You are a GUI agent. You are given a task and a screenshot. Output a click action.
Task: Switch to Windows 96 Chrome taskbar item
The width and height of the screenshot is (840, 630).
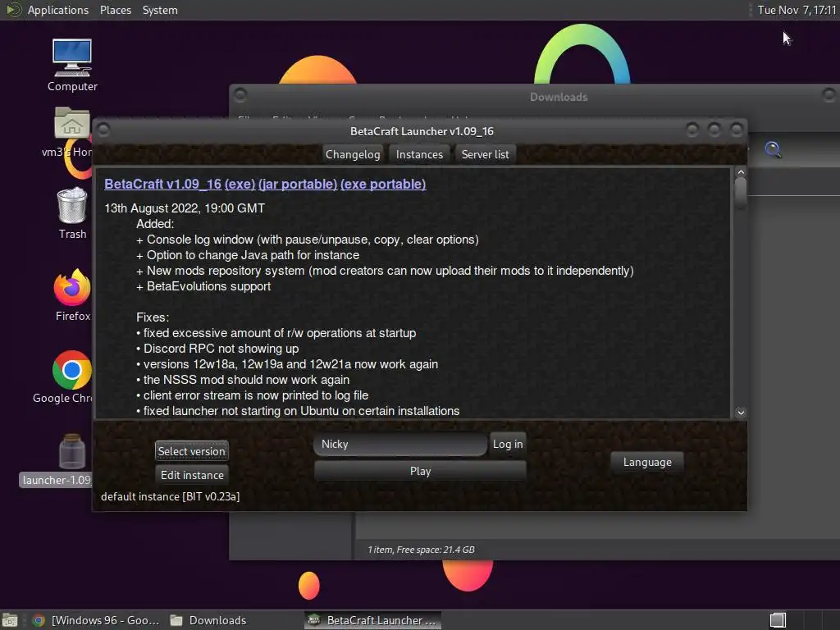click(x=95, y=620)
